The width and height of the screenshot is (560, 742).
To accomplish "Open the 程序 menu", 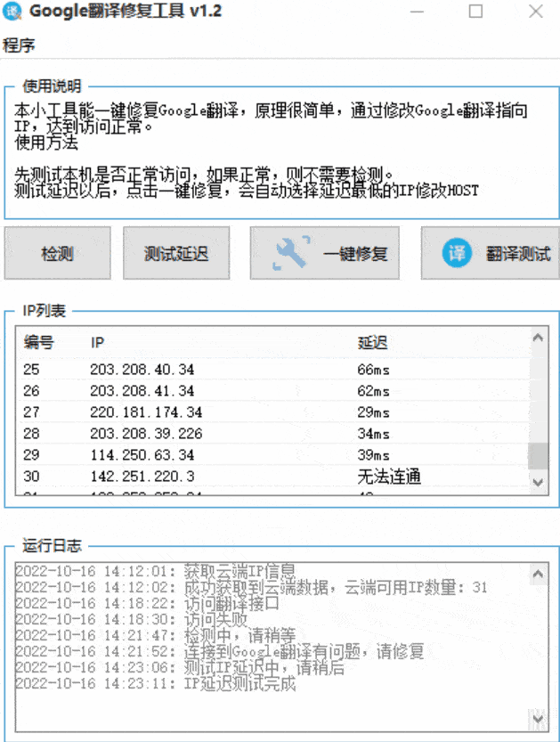I will (19, 45).
